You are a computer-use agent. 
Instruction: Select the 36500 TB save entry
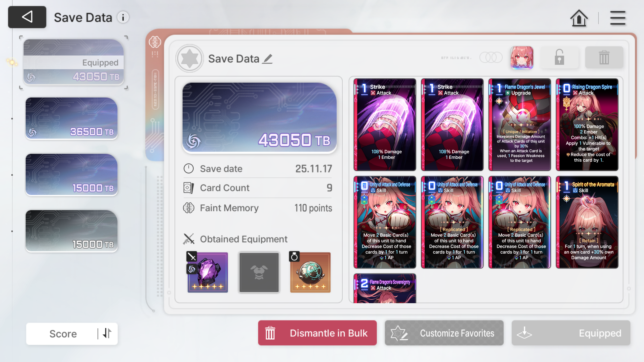click(71, 118)
